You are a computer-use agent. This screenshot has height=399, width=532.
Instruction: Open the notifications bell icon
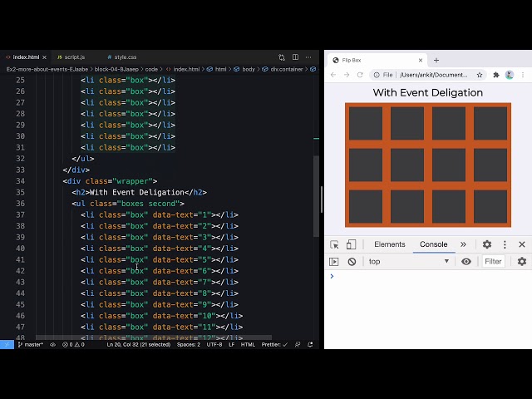click(x=310, y=345)
